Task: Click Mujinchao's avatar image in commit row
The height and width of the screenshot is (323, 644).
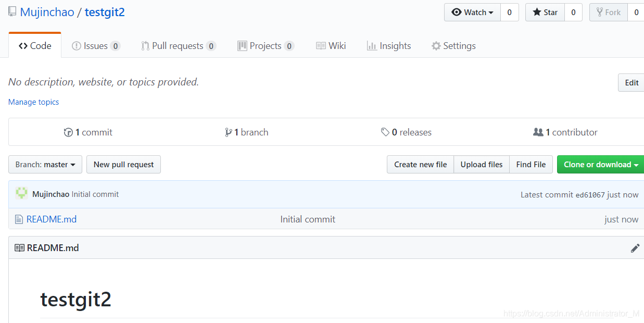Action: [x=21, y=194]
